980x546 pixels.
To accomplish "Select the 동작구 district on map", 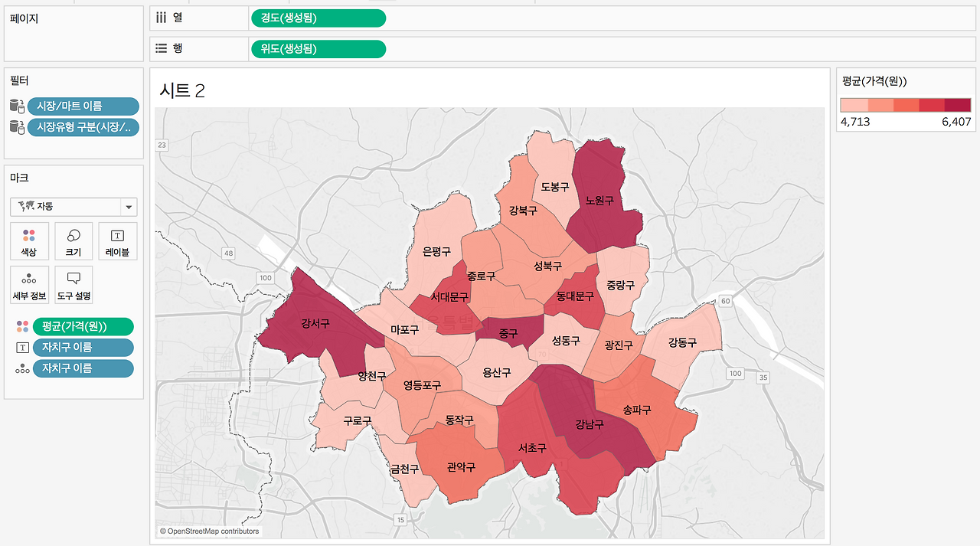I will tap(459, 420).
